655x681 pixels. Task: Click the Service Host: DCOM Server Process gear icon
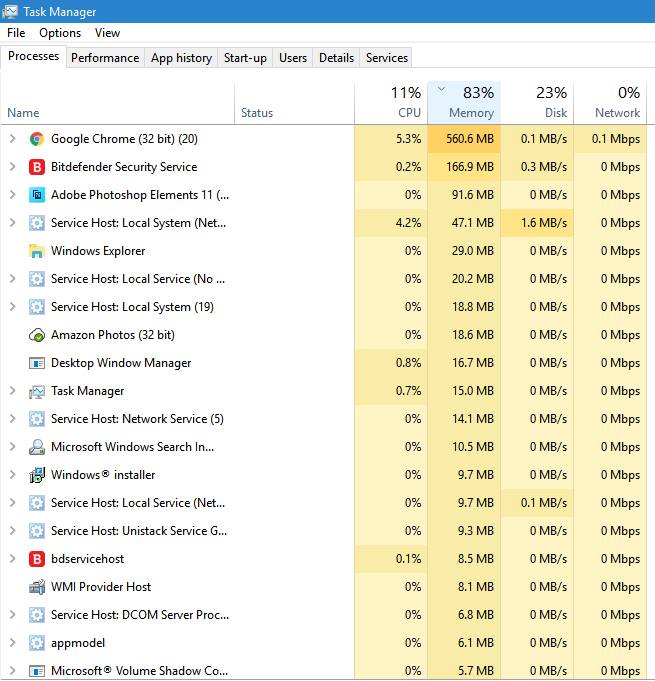coord(37,615)
